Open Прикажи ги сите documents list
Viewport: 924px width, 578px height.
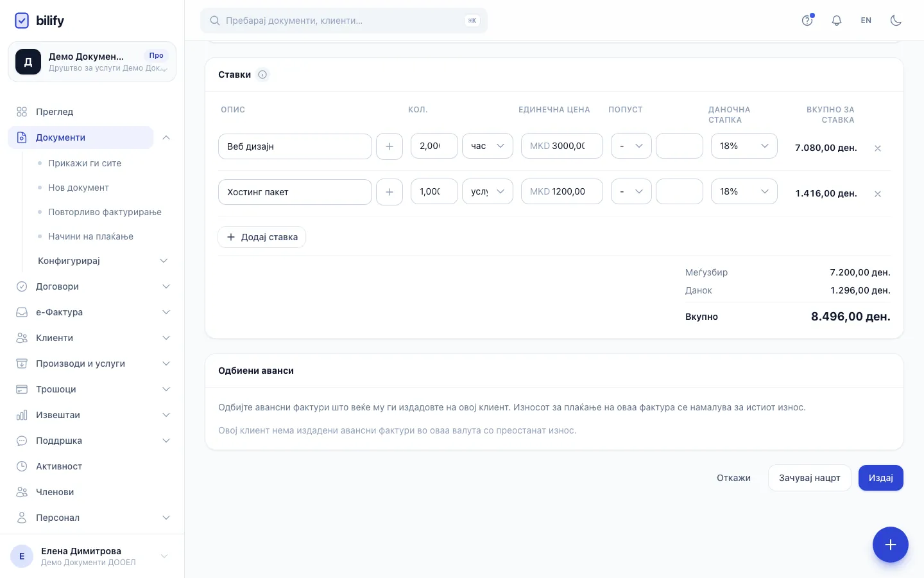[x=85, y=163]
